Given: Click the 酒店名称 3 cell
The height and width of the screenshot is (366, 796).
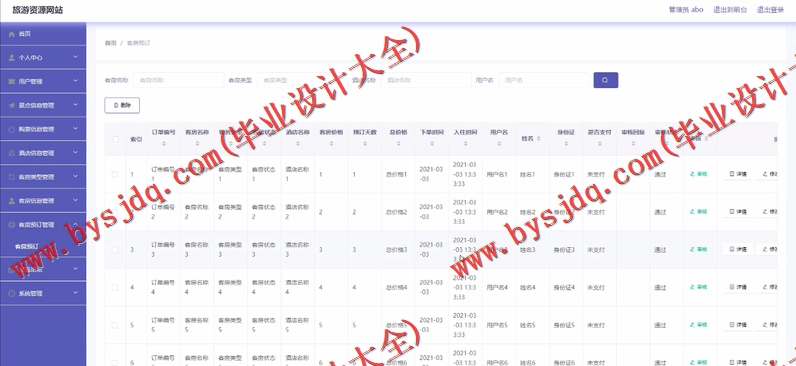Looking at the screenshot, I should click(297, 249).
